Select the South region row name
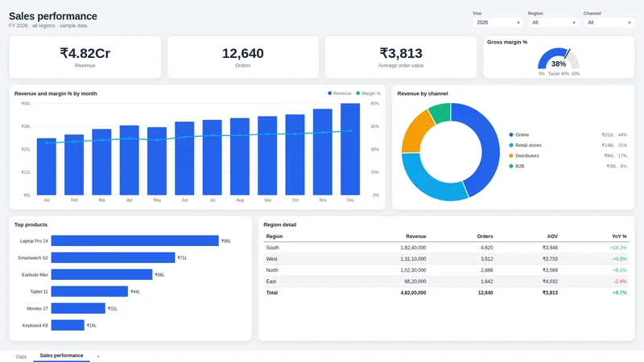 [x=272, y=248]
